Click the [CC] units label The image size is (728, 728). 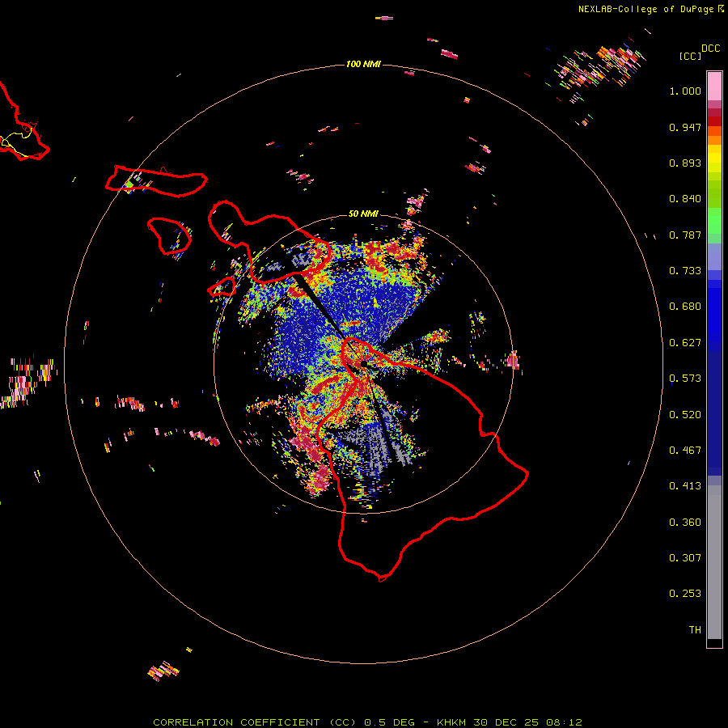pyautogui.click(x=690, y=56)
